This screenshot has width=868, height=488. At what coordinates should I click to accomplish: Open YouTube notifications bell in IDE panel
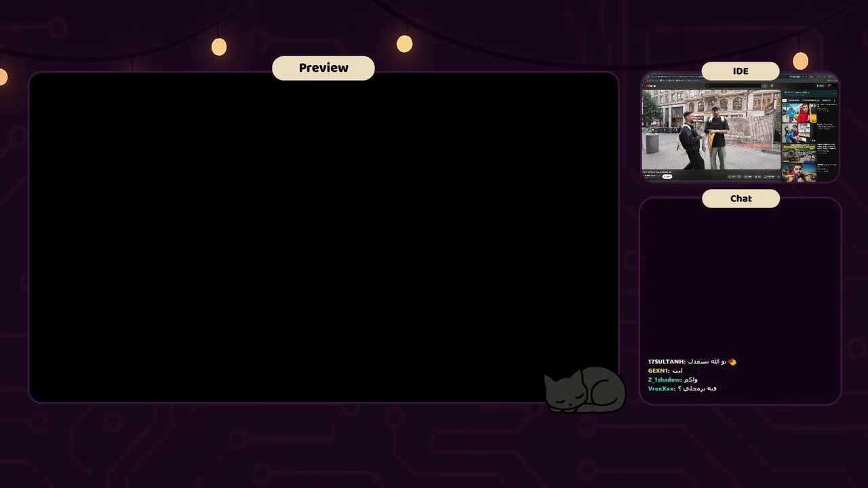pos(829,85)
